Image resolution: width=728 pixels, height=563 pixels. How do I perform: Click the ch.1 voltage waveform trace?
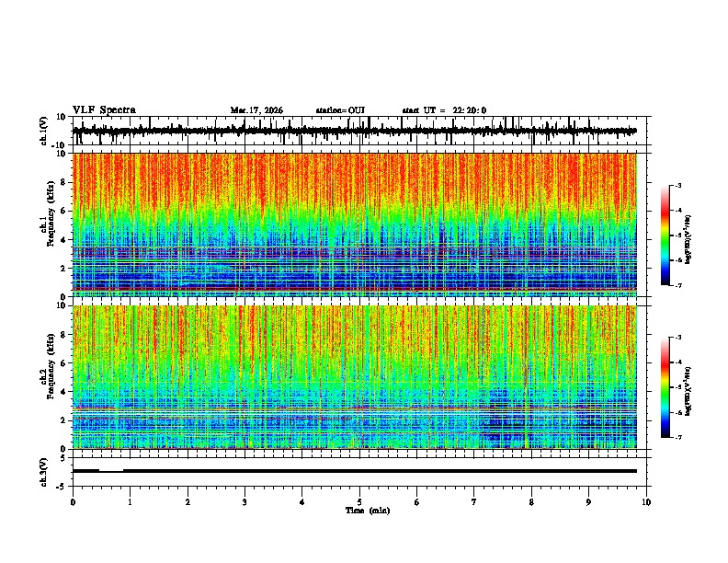(355, 131)
